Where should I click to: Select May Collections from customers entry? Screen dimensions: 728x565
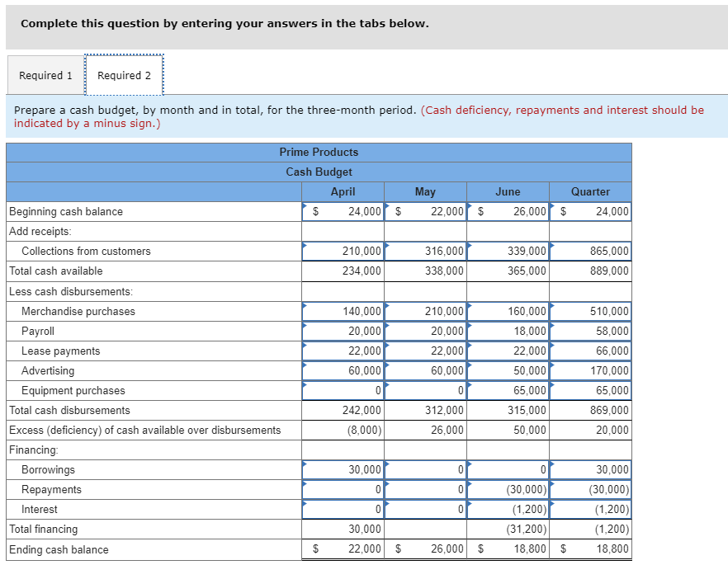tap(425, 251)
